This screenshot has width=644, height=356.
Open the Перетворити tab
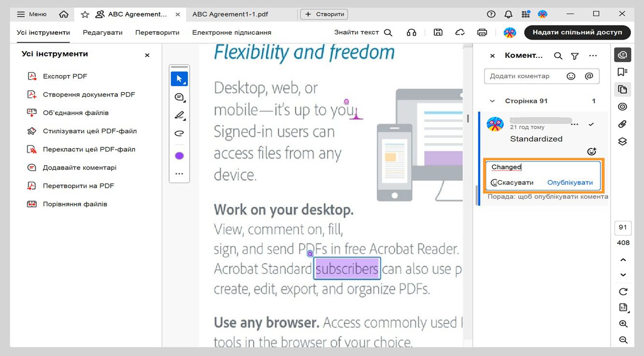[157, 33]
